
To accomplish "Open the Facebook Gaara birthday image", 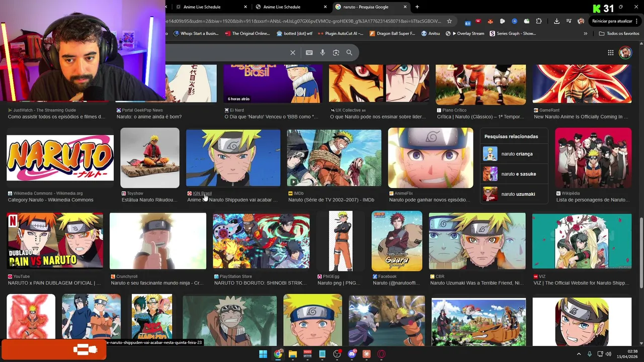I will click(x=397, y=241).
